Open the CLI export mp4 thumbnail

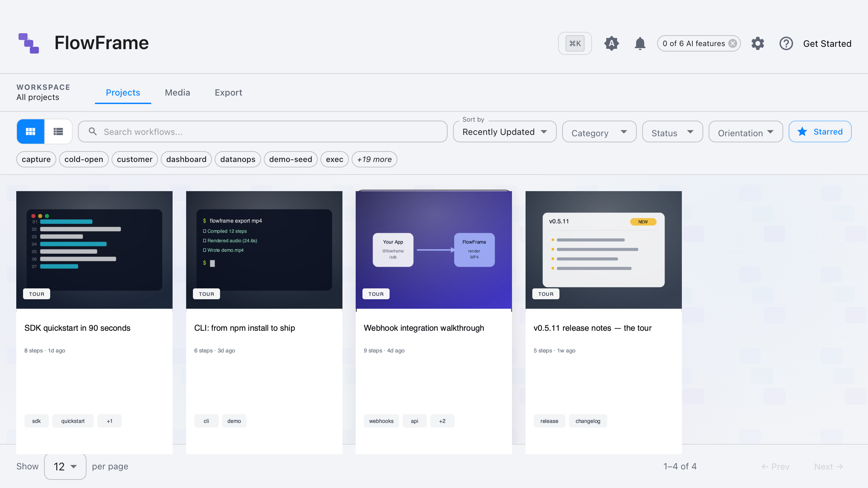coord(264,250)
